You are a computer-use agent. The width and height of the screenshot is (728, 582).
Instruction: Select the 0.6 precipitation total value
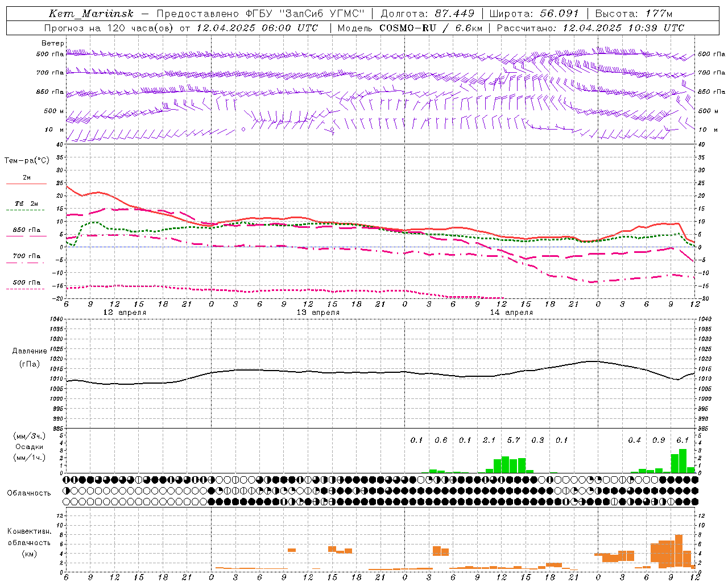point(441,440)
